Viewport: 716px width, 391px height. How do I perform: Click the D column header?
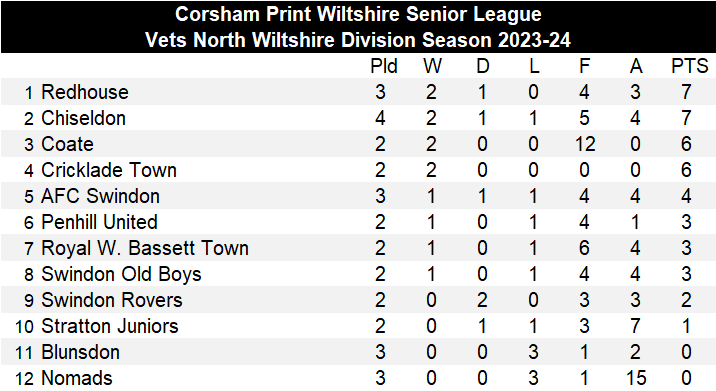point(483,67)
